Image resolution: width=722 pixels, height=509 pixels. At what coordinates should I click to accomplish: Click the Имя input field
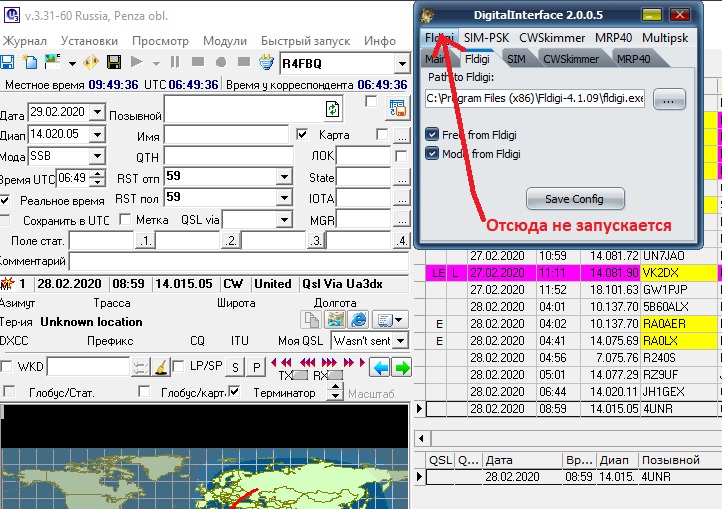227,134
